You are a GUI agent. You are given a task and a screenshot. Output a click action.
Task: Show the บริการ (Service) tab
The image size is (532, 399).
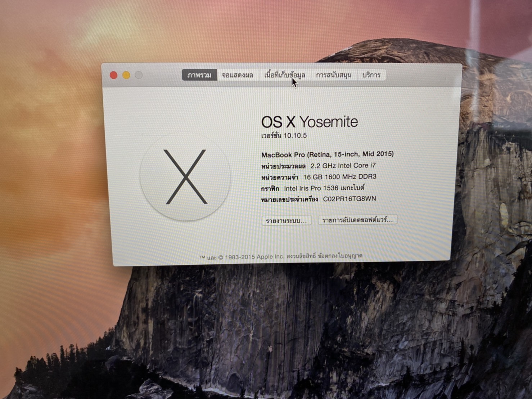371,75
